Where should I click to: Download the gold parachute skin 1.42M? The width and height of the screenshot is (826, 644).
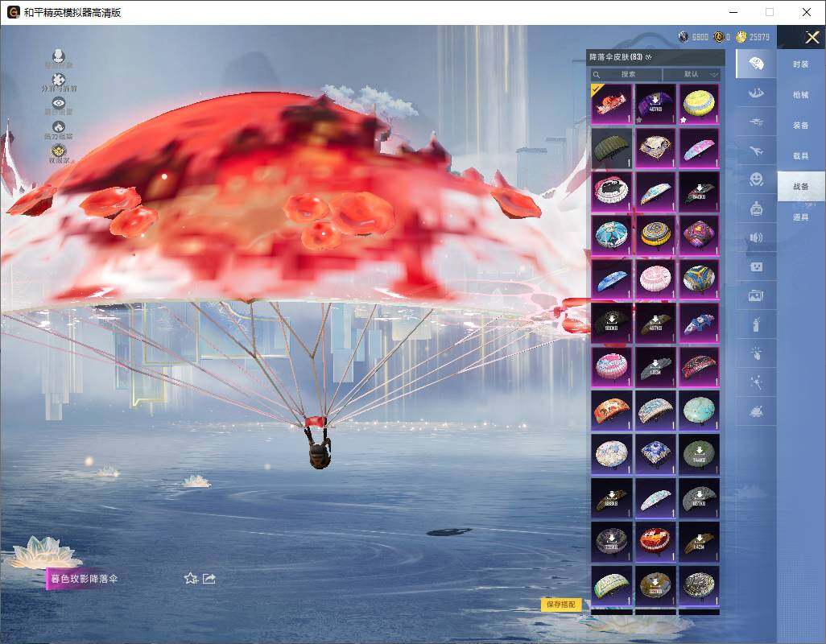click(x=699, y=542)
